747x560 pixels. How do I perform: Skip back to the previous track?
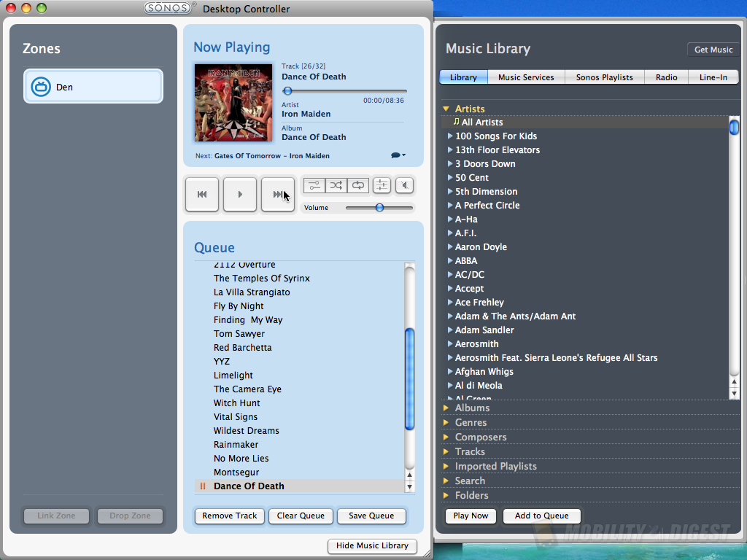tap(202, 194)
